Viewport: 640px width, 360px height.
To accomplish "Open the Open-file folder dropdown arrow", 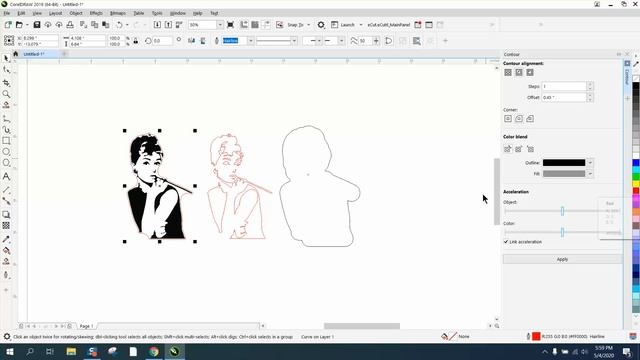I will click(x=27, y=25).
